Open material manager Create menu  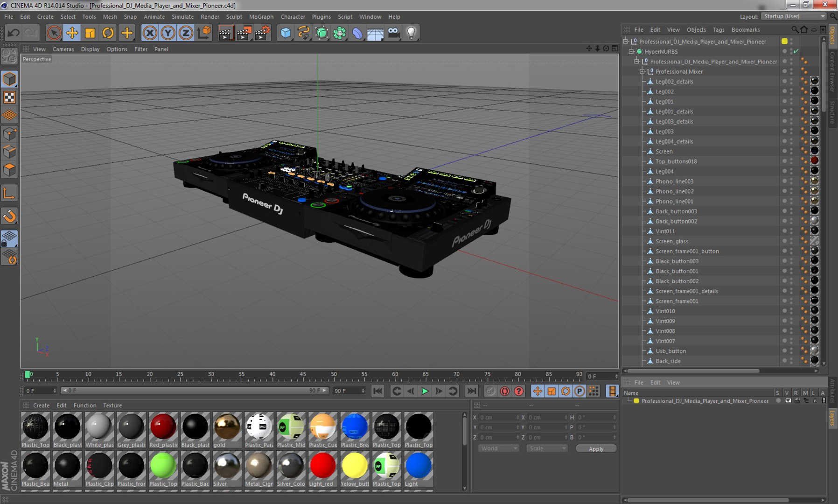[41, 406]
